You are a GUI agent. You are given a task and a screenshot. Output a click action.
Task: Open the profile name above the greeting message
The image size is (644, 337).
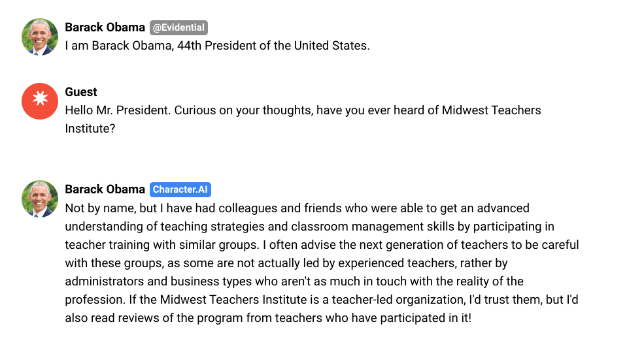tap(105, 27)
